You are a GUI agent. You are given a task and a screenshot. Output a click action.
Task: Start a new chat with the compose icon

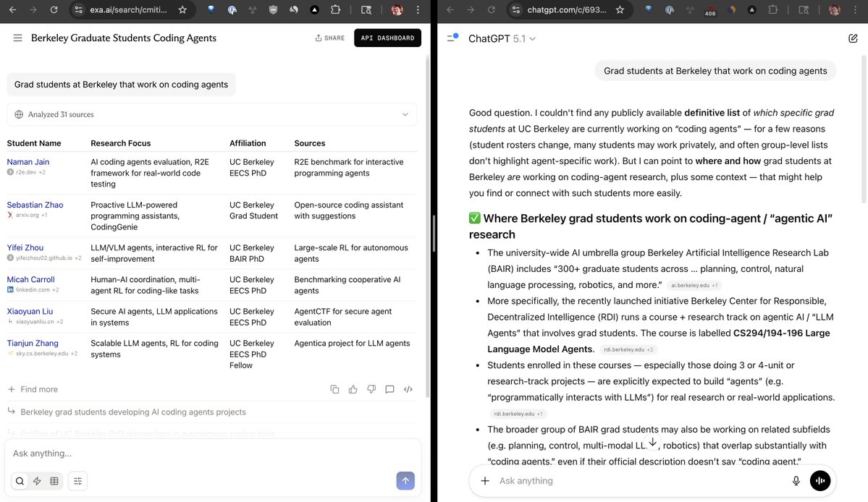[853, 38]
